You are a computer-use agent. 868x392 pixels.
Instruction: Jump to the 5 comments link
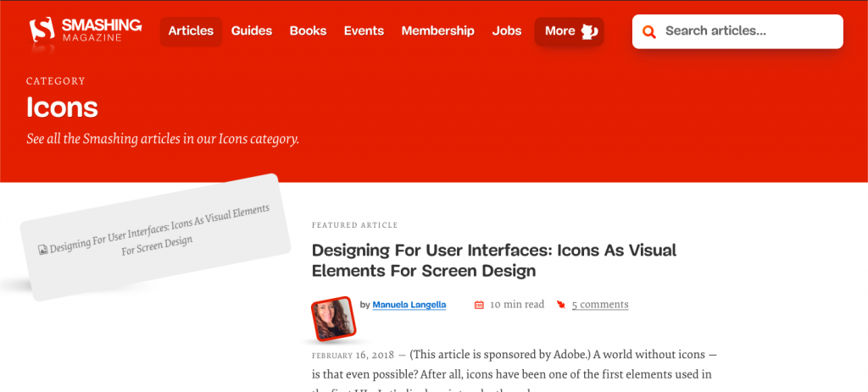click(x=600, y=305)
